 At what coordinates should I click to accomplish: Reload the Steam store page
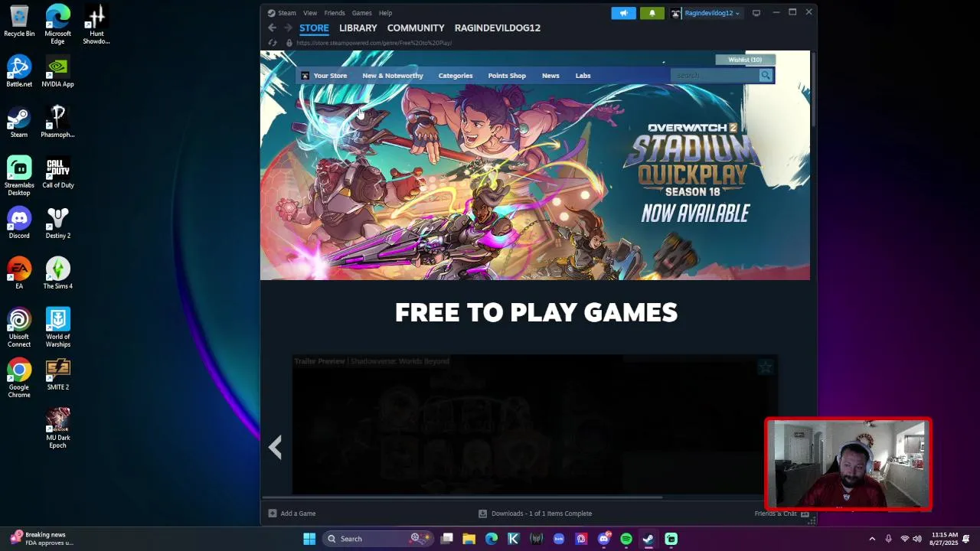pos(272,43)
